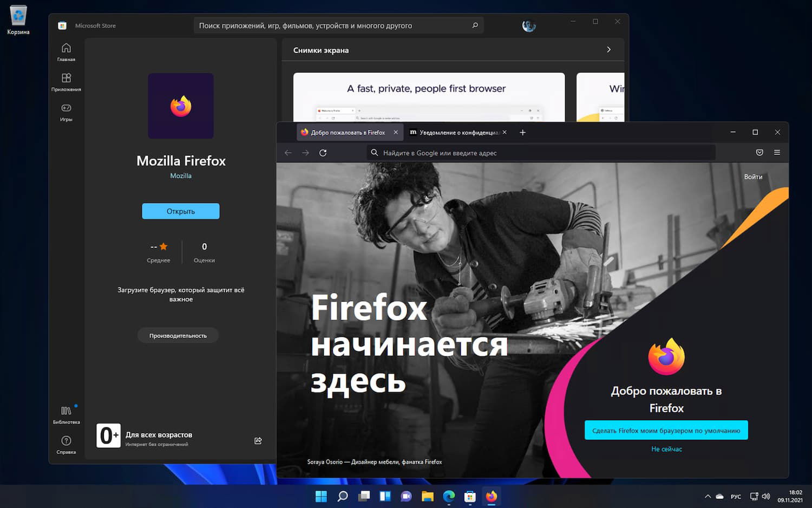Open the Mozilla publisher link
The height and width of the screenshot is (508, 812).
tap(181, 175)
